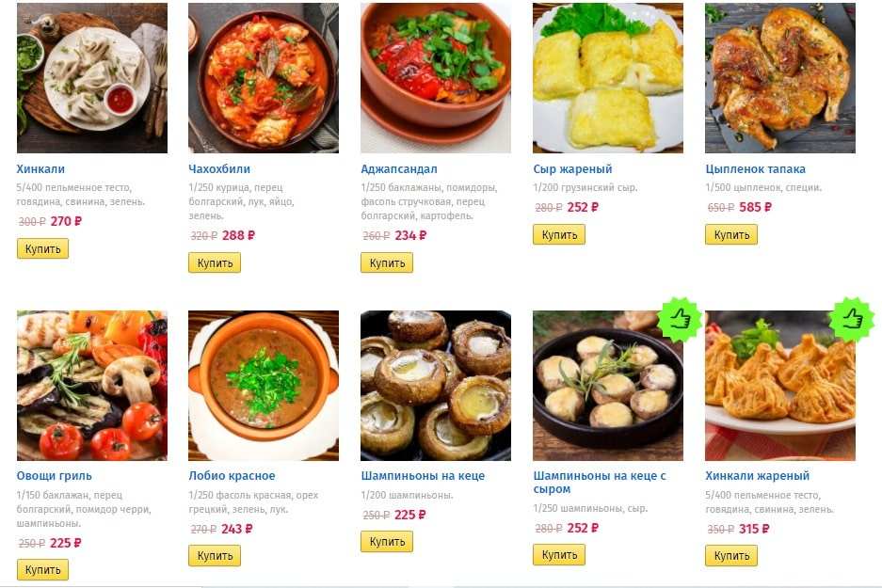Screen dimensions: 882x588
Task: Open the Хинкали dumplings photo
Action: pos(92,77)
